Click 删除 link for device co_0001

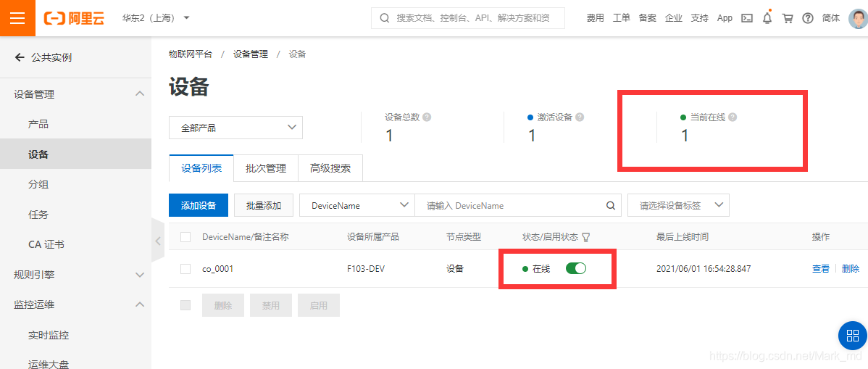click(x=851, y=269)
